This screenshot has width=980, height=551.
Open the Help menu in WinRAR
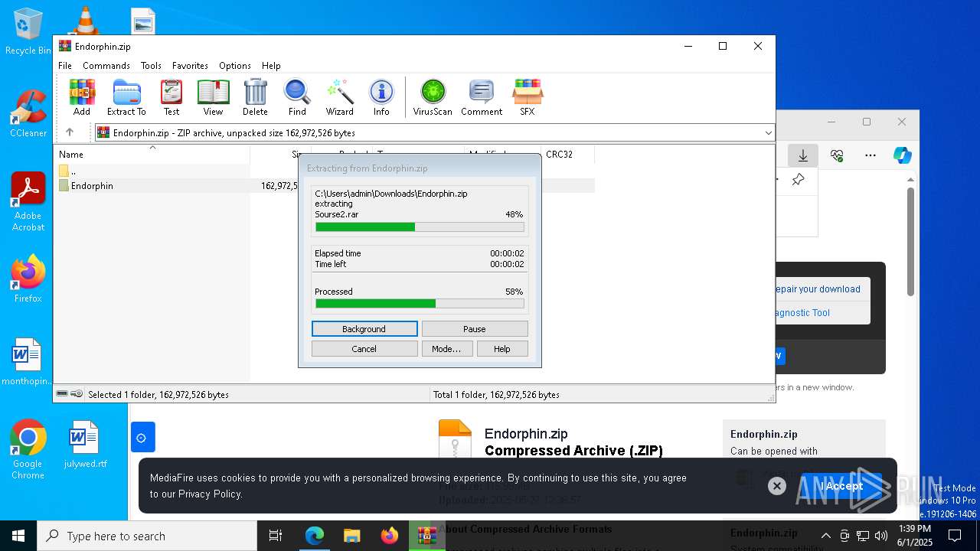pos(271,66)
